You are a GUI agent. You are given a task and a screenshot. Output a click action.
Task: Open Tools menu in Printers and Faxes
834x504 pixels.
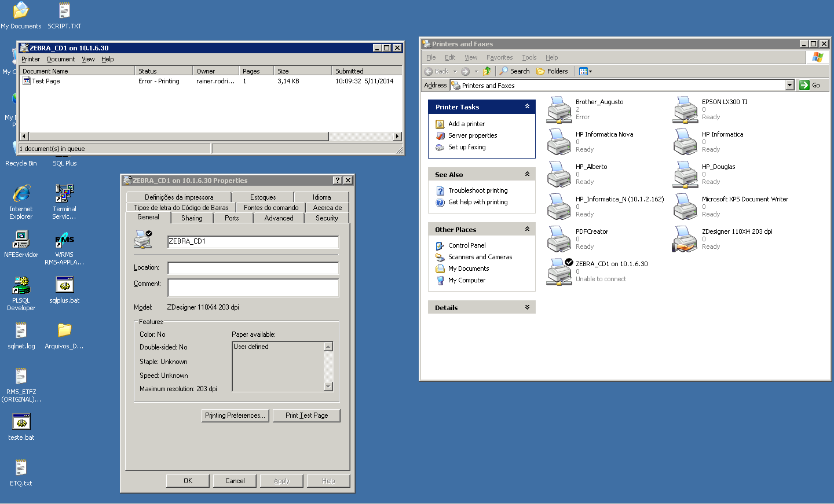[x=529, y=57]
